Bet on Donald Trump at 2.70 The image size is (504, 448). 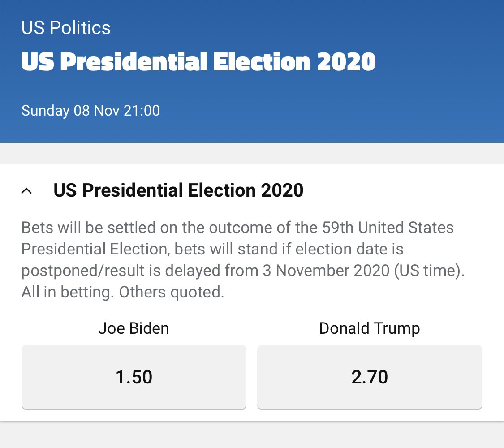click(370, 377)
